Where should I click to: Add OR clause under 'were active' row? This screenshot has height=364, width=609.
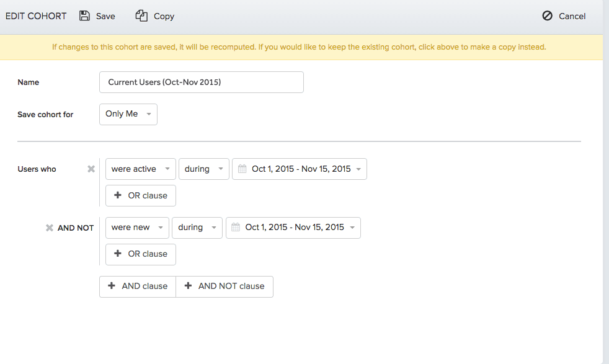[141, 195]
